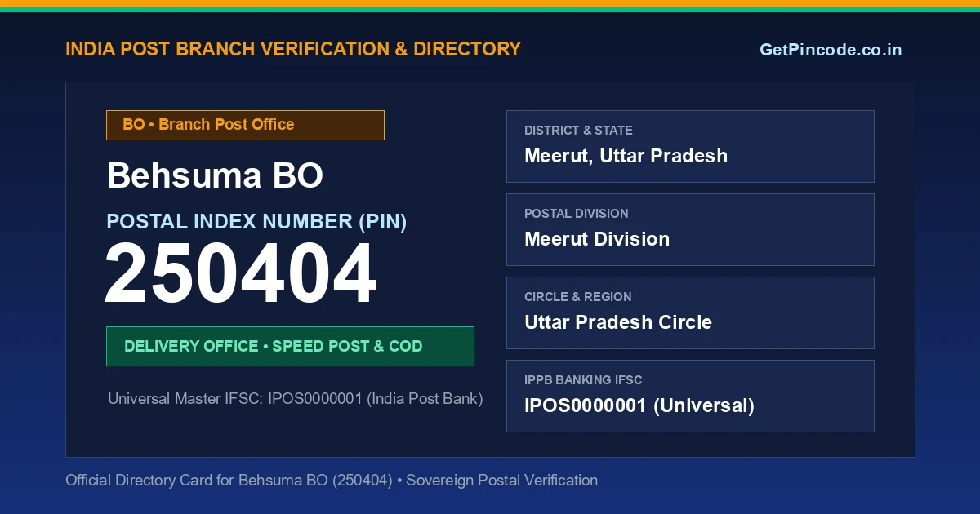
Task: Select the BO Branch Post Office badge
Action: (x=245, y=125)
